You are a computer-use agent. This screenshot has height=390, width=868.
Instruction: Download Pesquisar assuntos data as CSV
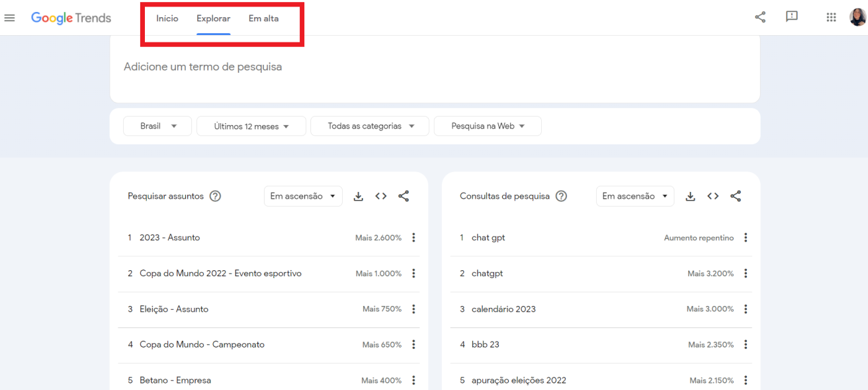(x=358, y=196)
